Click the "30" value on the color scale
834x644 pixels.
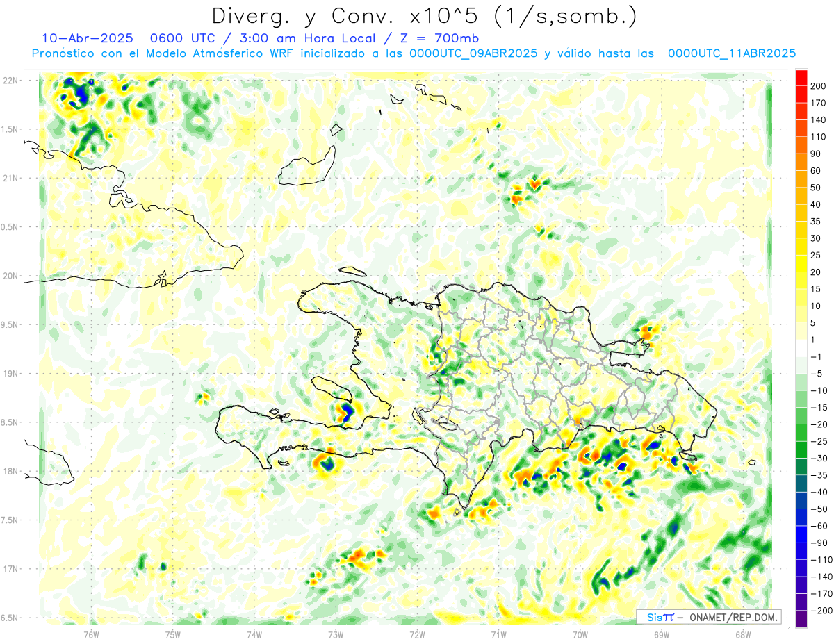click(816, 238)
